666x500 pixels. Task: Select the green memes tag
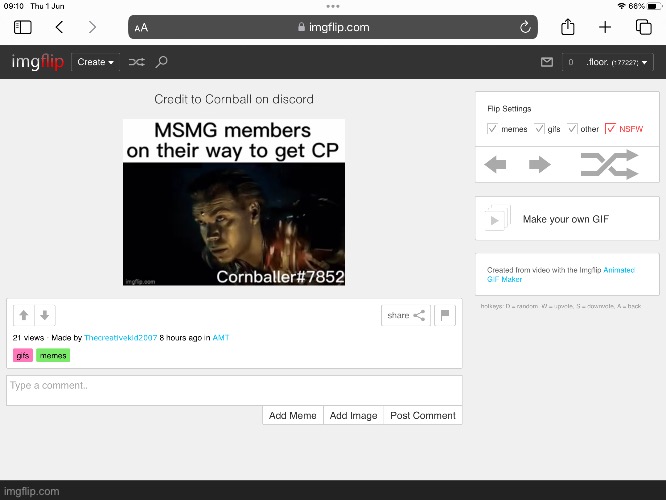(x=53, y=356)
